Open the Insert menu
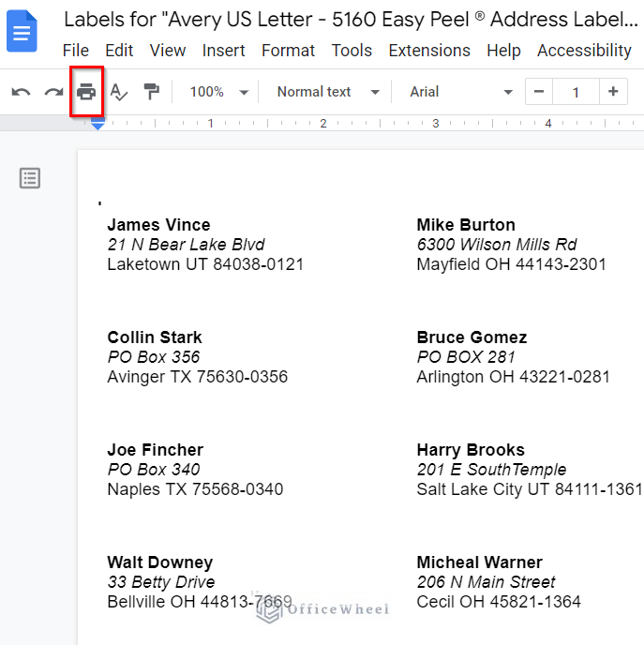This screenshot has width=644, height=645. tap(223, 51)
